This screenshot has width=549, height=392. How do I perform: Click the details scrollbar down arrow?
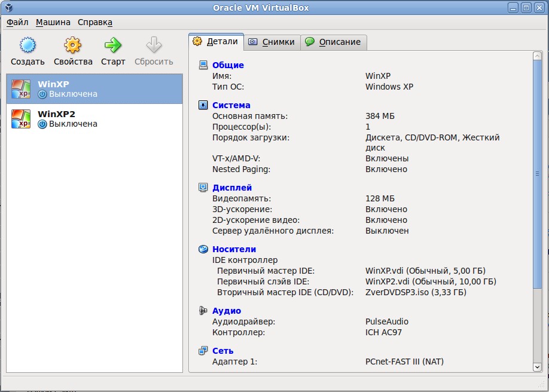537,367
